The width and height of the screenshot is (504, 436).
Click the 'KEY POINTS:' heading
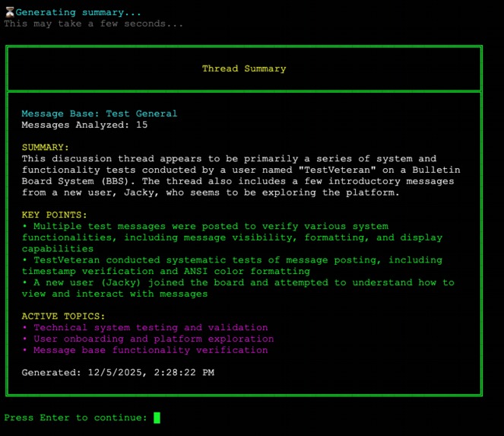[54, 215]
